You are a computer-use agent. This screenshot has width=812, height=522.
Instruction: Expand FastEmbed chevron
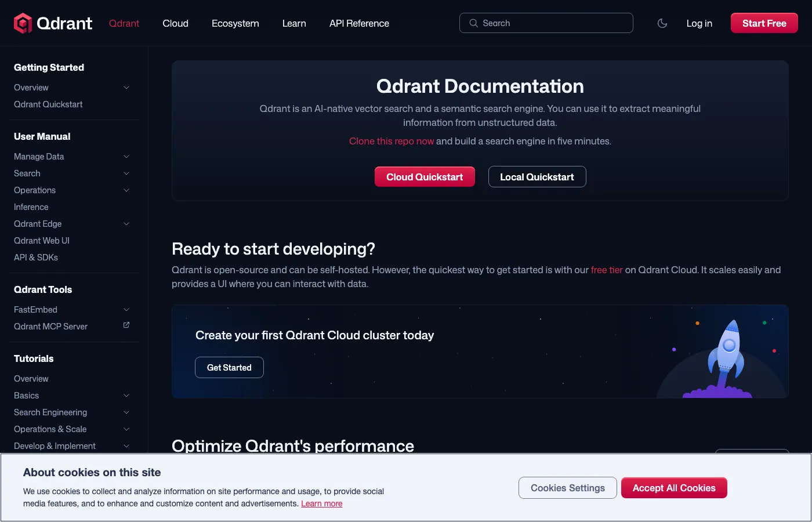pos(126,310)
